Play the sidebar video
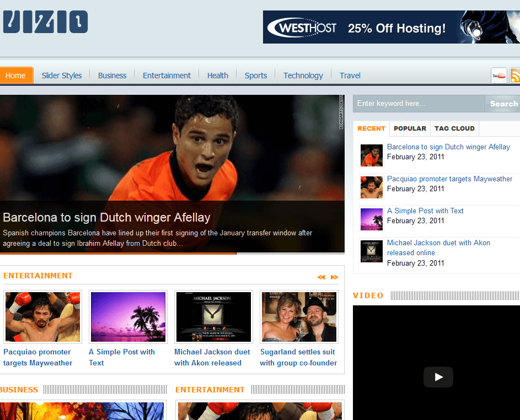 (x=438, y=377)
